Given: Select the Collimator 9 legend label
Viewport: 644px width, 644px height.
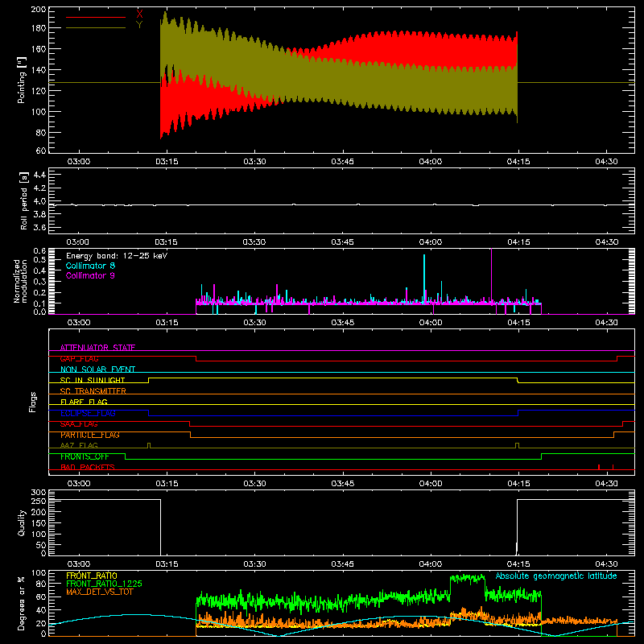Looking at the screenshot, I should pos(90,275).
